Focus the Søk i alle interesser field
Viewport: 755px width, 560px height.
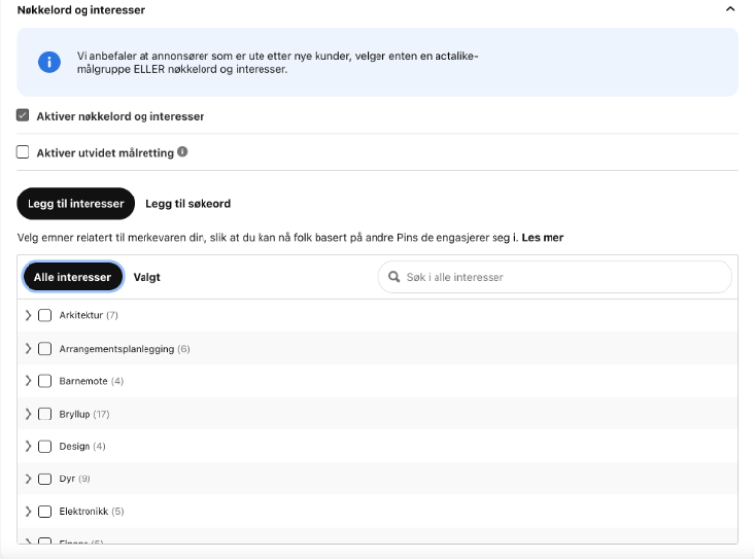(x=555, y=277)
